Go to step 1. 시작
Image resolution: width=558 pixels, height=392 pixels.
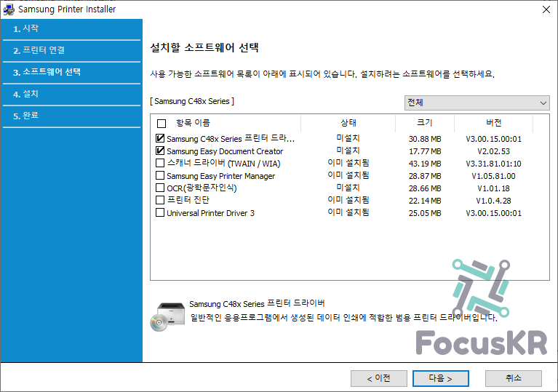(x=71, y=29)
